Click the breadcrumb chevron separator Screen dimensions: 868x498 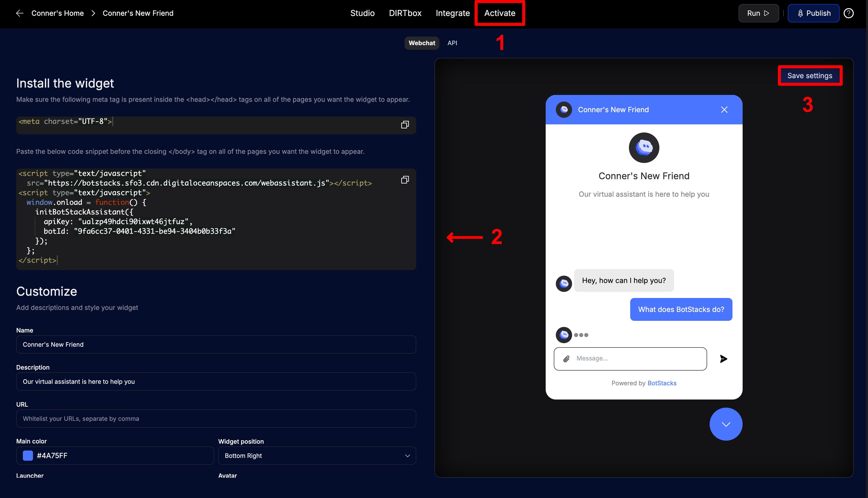93,13
